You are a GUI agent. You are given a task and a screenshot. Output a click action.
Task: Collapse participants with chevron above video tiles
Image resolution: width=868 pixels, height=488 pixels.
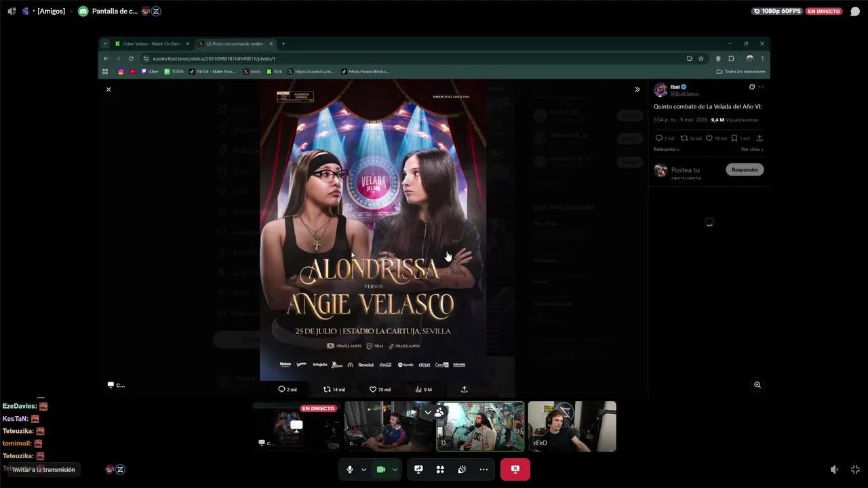coord(427,412)
